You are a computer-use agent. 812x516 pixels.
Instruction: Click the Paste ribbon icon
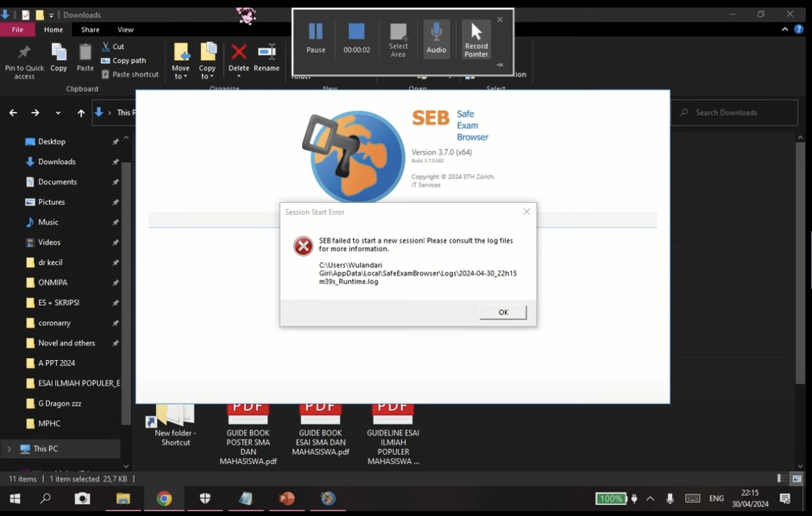[85, 57]
